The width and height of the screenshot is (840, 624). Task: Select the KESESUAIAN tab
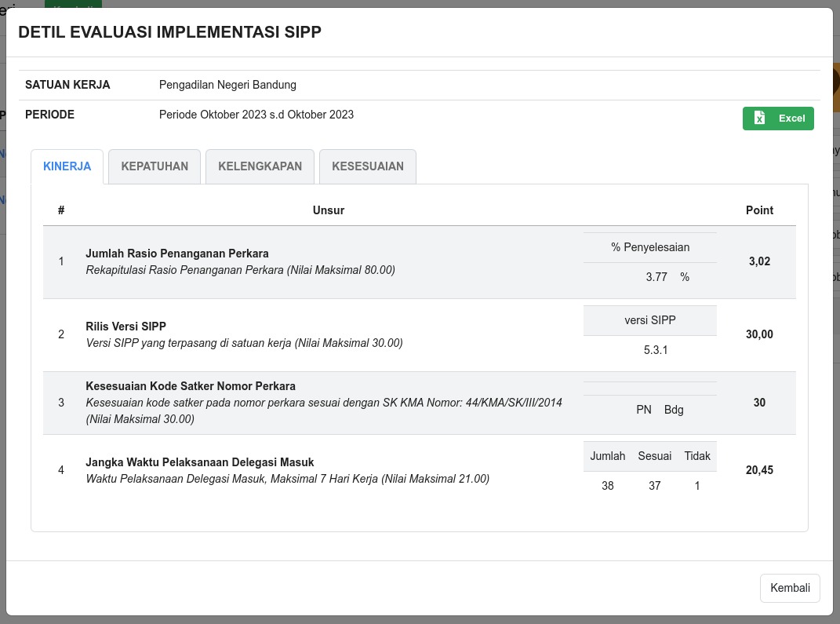(x=367, y=166)
